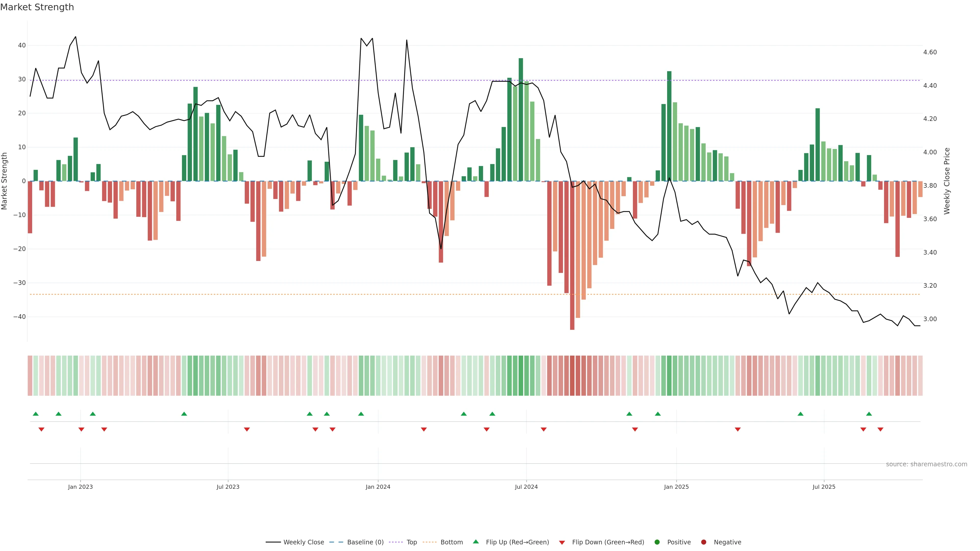Click the Weekly Close Price axis title
This screenshot has height=551, width=980.
coord(947,181)
